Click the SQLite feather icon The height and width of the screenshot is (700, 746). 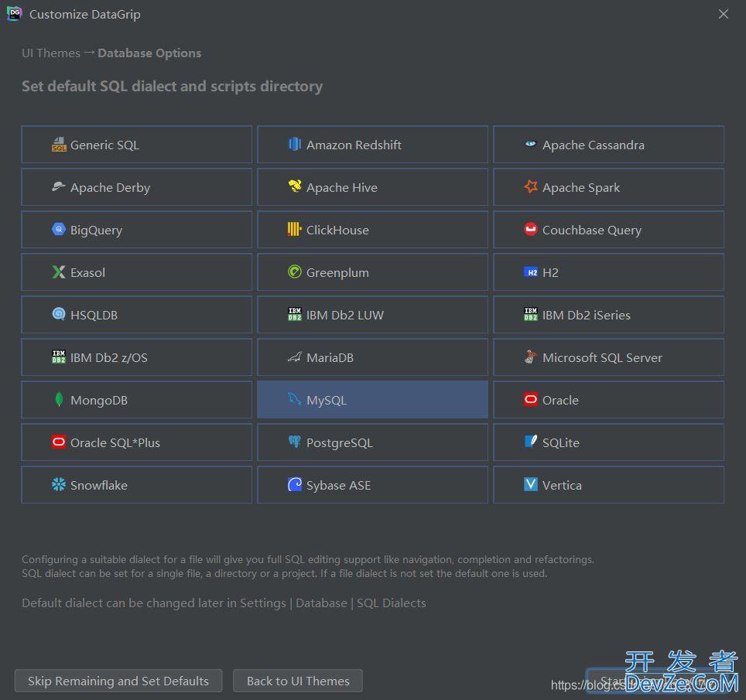point(530,442)
